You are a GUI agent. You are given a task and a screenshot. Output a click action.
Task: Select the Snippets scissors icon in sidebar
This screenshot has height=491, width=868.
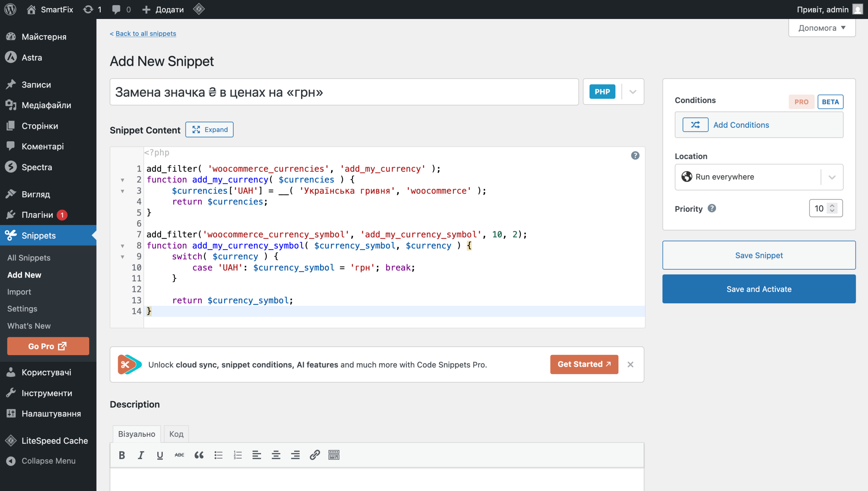pos(11,235)
